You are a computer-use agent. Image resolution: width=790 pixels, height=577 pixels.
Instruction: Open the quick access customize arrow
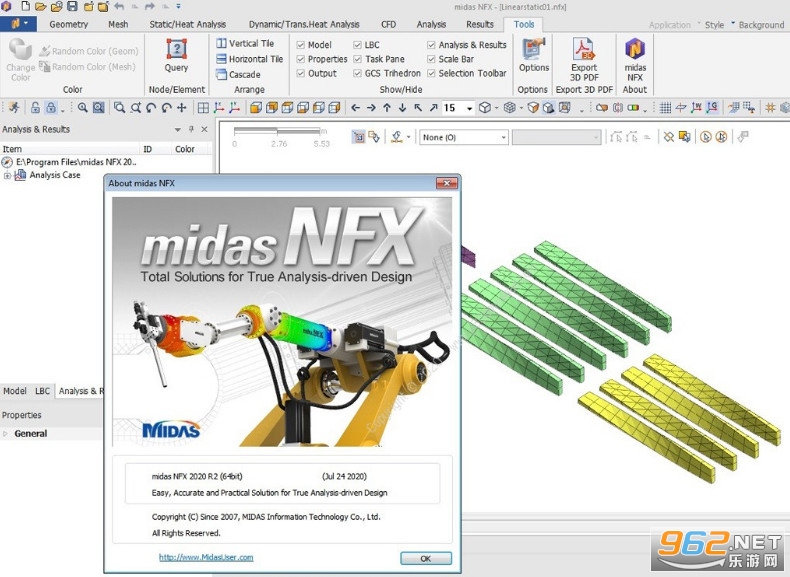[179, 7]
